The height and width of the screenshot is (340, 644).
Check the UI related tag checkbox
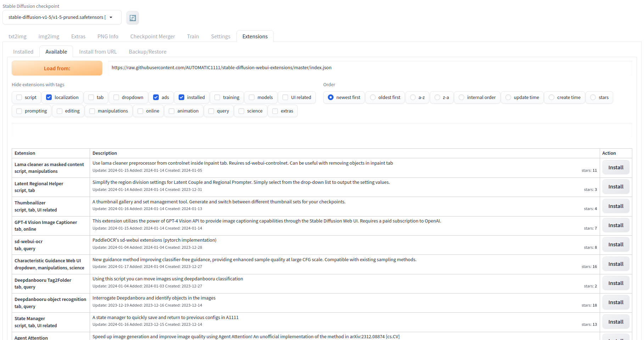click(285, 98)
